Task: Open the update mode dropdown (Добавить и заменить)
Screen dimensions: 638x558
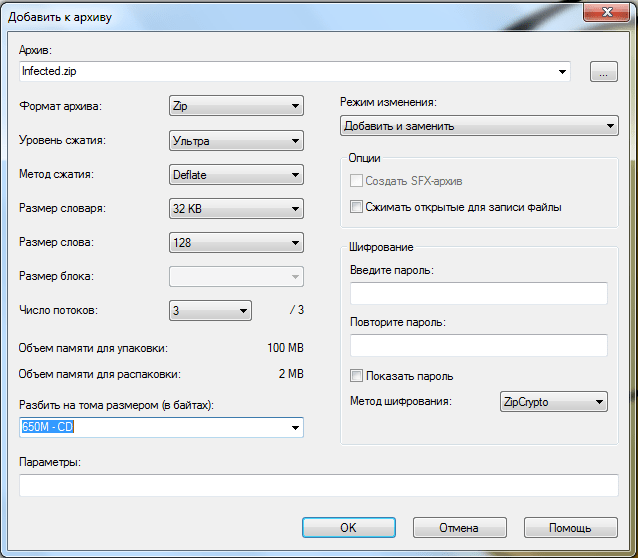Action: point(479,126)
